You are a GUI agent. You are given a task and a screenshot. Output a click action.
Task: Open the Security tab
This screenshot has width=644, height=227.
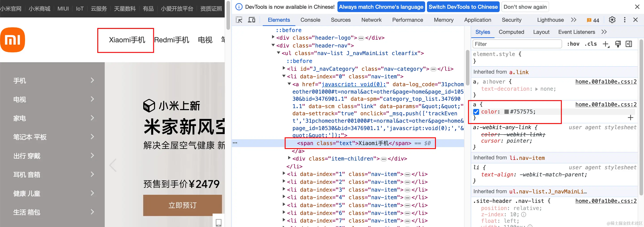(512, 20)
